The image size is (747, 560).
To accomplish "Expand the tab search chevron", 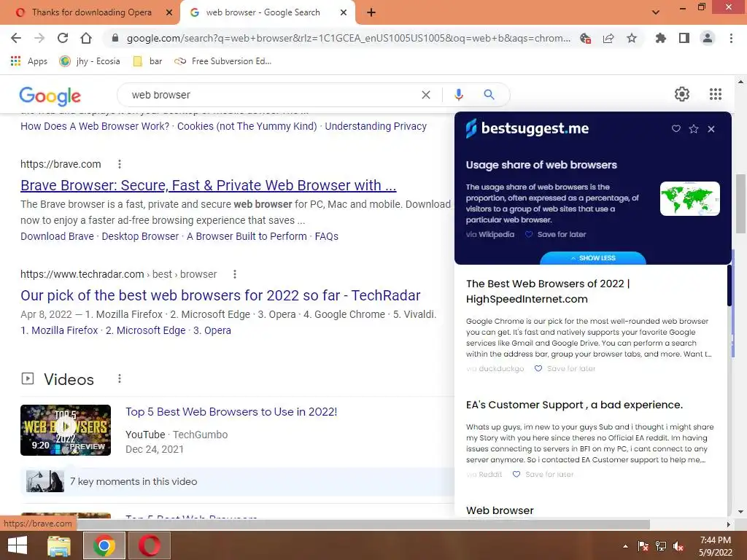I will 656,12.
